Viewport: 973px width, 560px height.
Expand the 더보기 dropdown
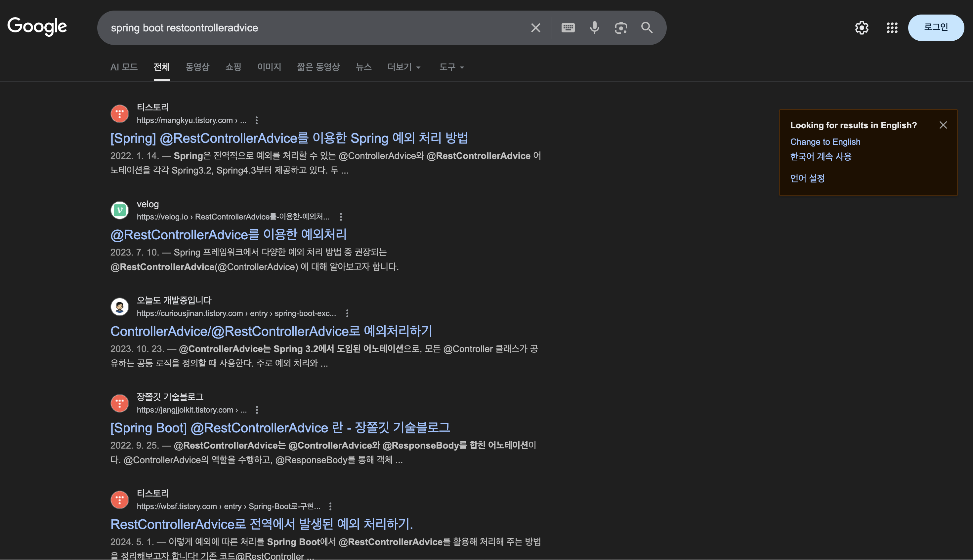pos(403,67)
